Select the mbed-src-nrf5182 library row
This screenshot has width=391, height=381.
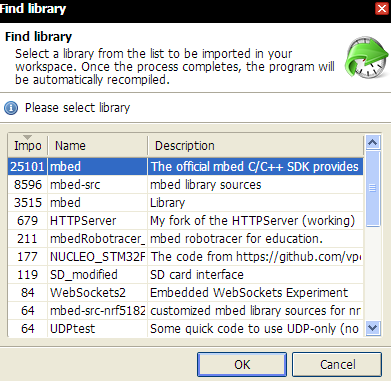186,310
